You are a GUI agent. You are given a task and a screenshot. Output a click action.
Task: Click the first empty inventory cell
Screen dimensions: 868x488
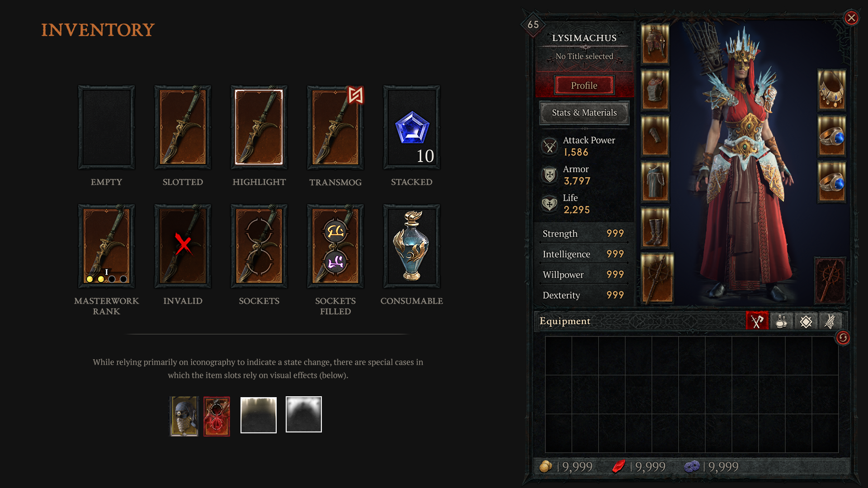(x=558, y=356)
